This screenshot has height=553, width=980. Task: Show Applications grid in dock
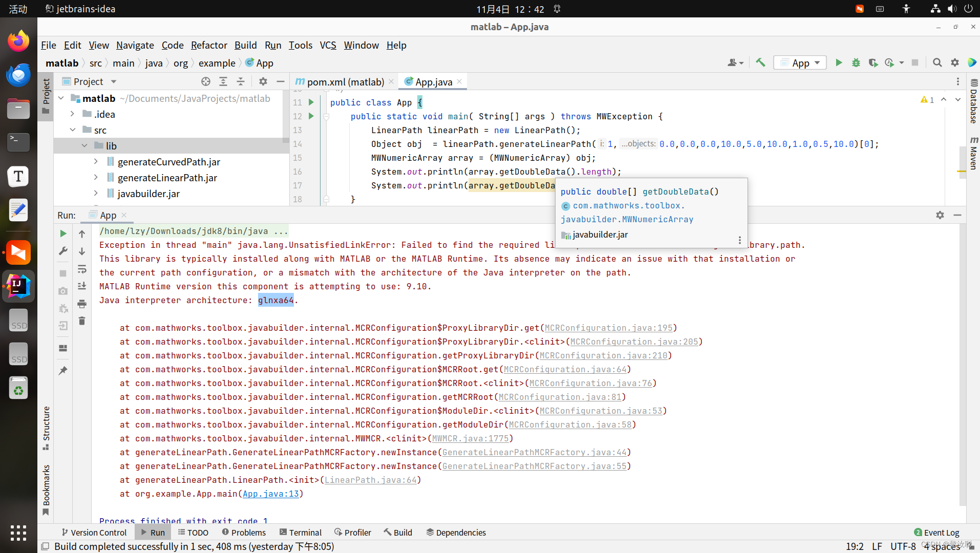click(x=18, y=533)
